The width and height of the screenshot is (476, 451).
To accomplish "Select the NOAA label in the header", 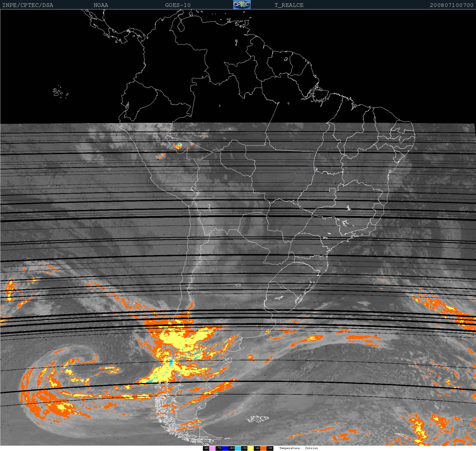I will point(101,5).
